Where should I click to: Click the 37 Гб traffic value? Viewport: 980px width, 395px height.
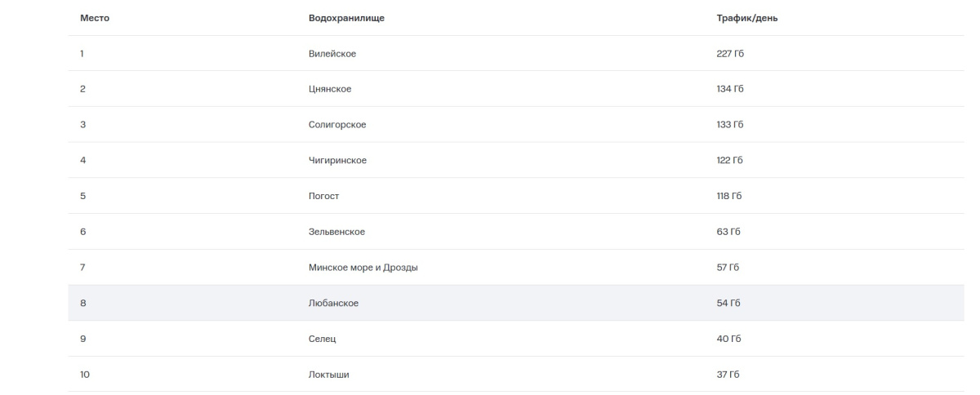tap(728, 375)
